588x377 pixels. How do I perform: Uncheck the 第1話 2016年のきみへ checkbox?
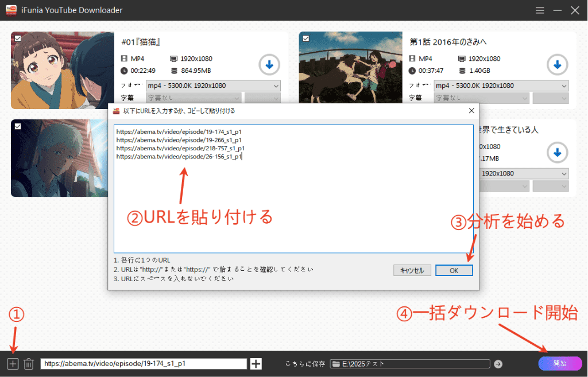[306, 38]
